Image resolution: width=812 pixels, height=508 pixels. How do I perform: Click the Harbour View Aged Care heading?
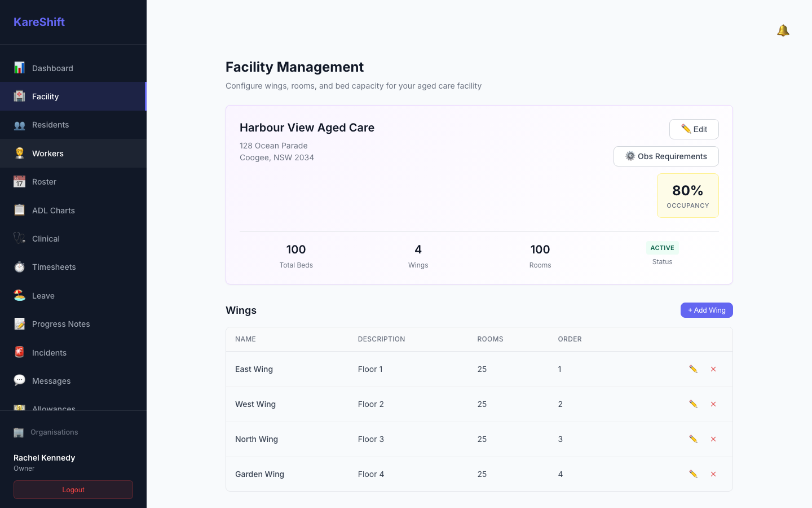click(x=307, y=128)
